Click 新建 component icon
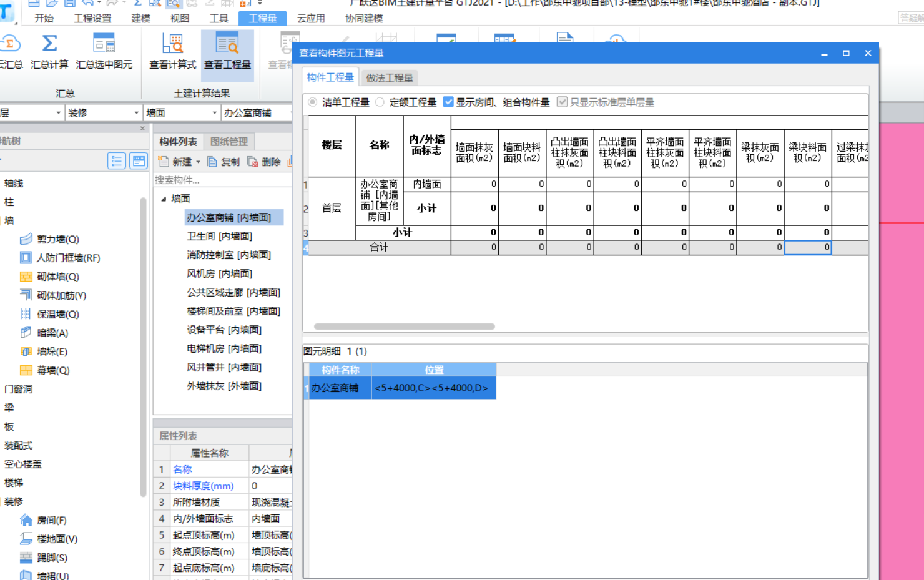This screenshot has height=580, width=924. click(x=164, y=162)
